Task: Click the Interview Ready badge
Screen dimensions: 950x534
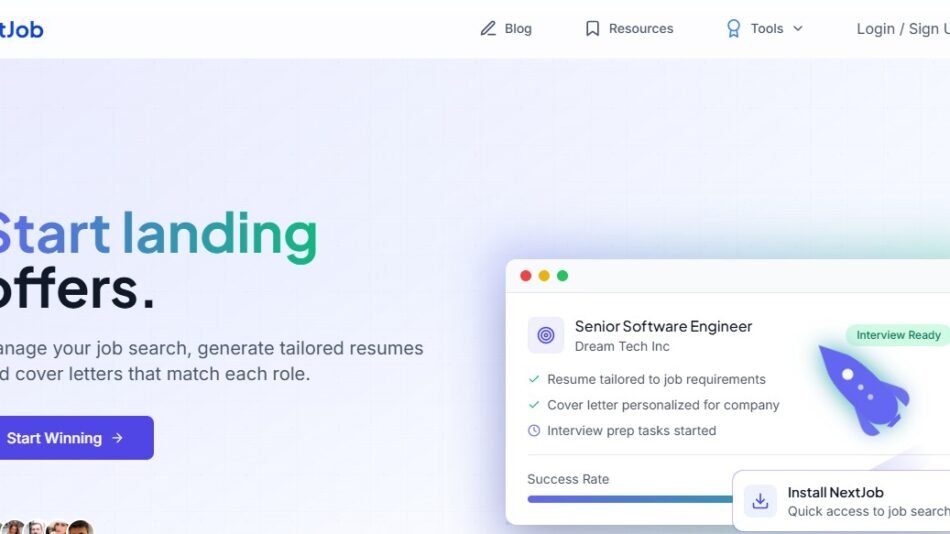Action: [898, 335]
